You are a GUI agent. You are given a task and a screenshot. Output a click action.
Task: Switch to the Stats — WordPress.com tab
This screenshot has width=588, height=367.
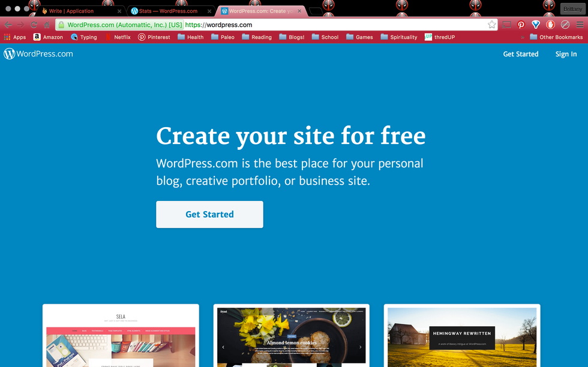coord(168,11)
